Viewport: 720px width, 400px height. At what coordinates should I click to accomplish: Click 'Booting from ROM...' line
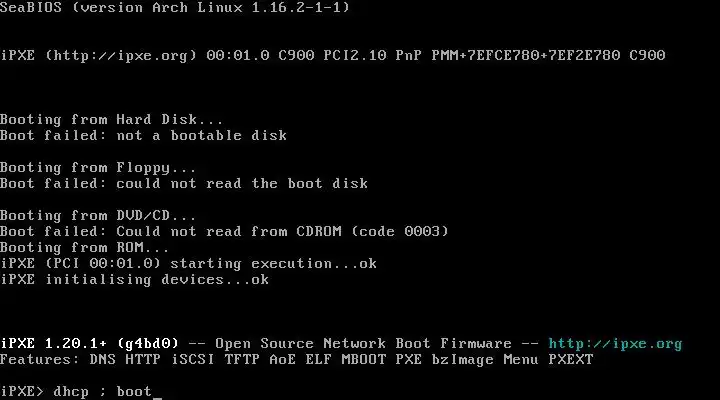[x=85, y=247]
